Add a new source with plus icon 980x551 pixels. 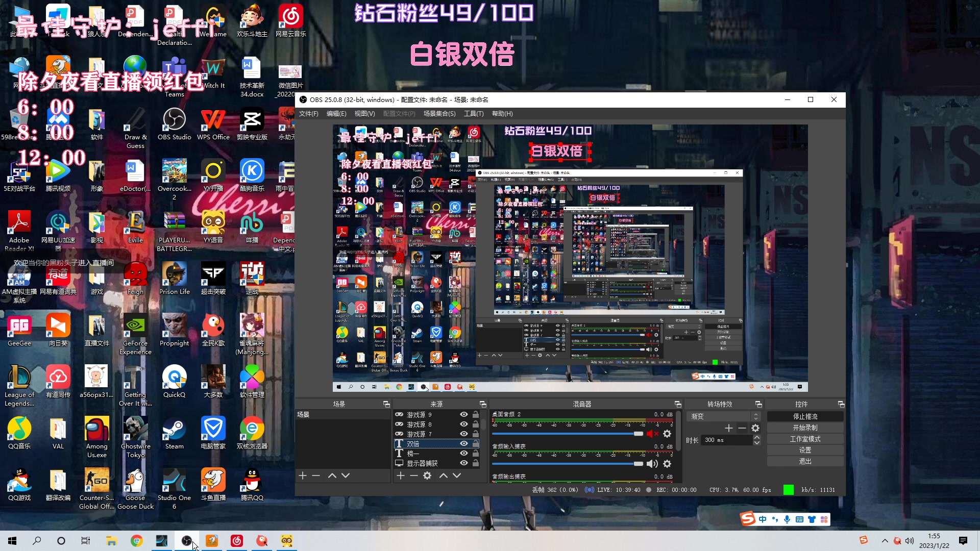click(x=401, y=475)
